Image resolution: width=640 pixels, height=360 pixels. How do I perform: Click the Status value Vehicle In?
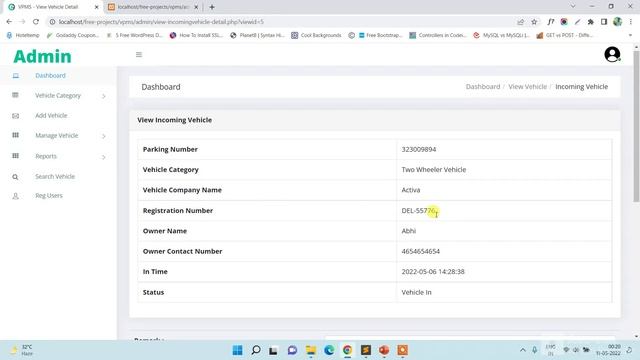(x=416, y=292)
